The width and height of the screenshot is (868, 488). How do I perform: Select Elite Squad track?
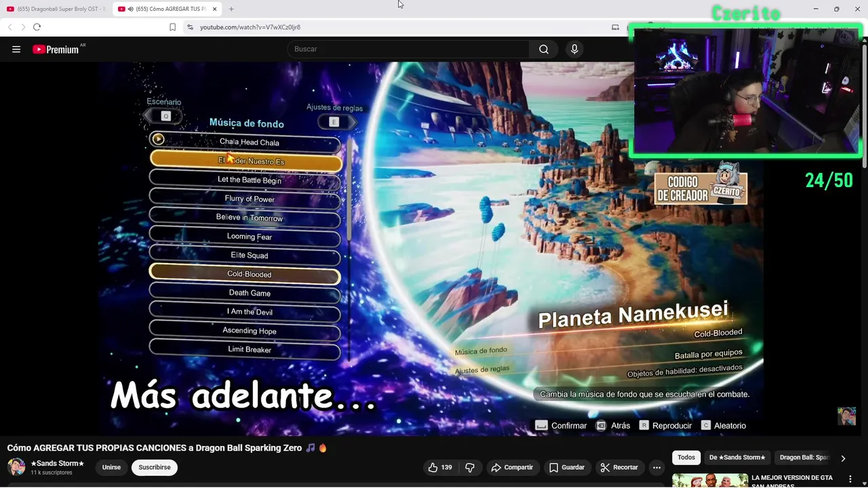(x=245, y=256)
